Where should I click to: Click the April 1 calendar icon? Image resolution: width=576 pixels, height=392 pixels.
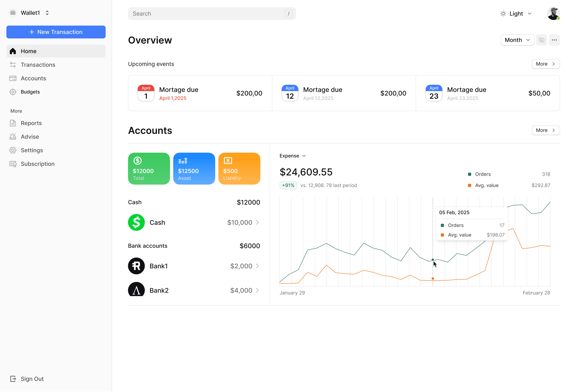[x=146, y=93]
